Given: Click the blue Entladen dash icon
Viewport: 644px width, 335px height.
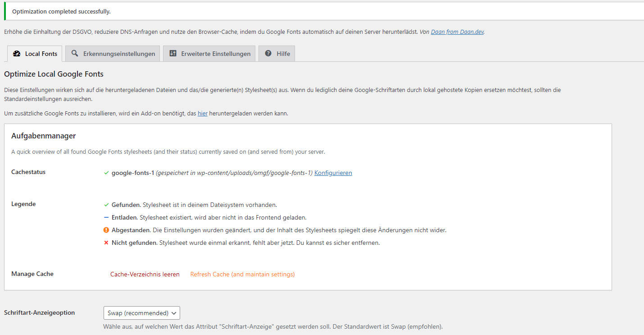Looking at the screenshot, I should pyautogui.click(x=106, y=217).
